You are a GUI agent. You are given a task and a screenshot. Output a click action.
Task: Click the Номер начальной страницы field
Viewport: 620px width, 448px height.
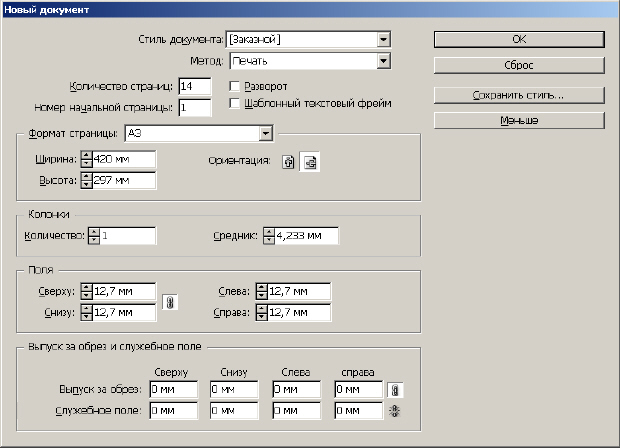tap(195, 108)
